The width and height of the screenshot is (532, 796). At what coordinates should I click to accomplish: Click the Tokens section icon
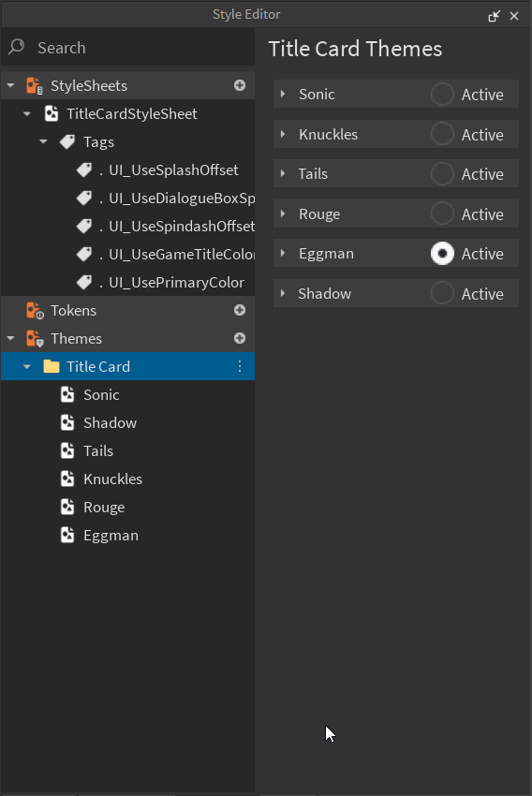tap(35, 311)
